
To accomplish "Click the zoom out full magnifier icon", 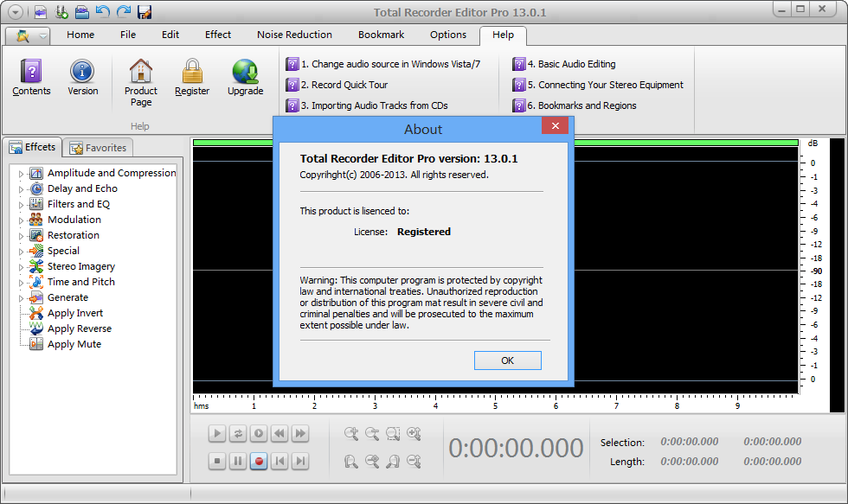I will tap(372, 462).
